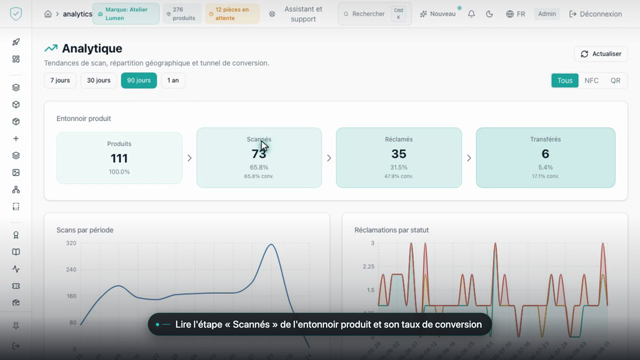Click the shield logo icon
This screenshot has height=360, width=640.
pyautogui.click(x=16, y=14)
